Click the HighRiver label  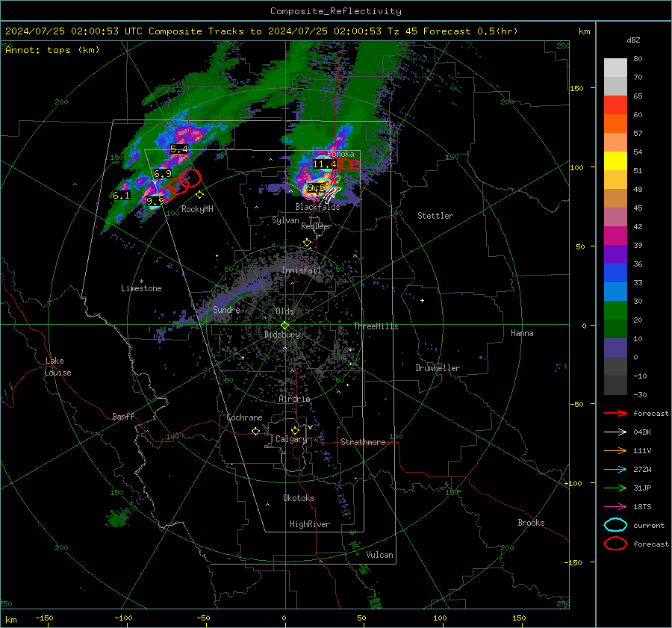pos(310,524)
